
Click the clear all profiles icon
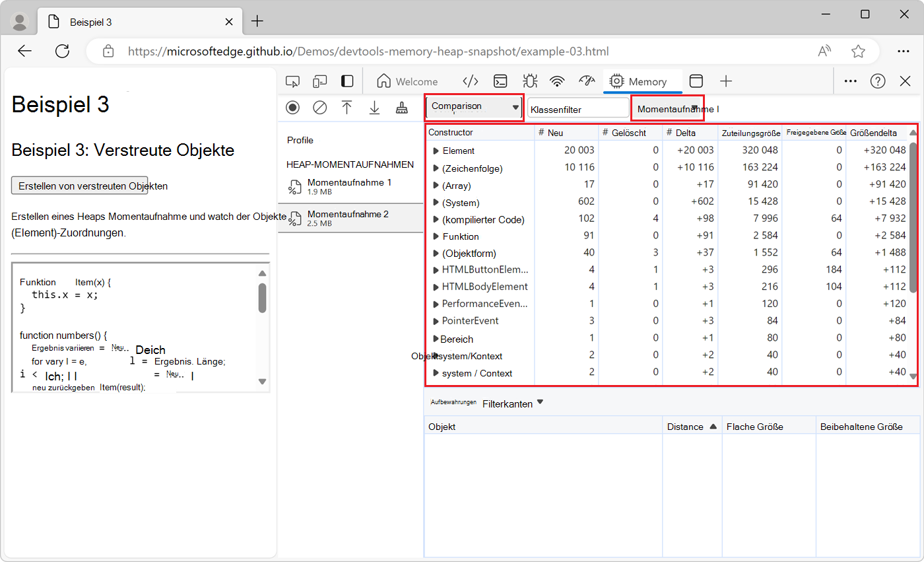(320, 108)
